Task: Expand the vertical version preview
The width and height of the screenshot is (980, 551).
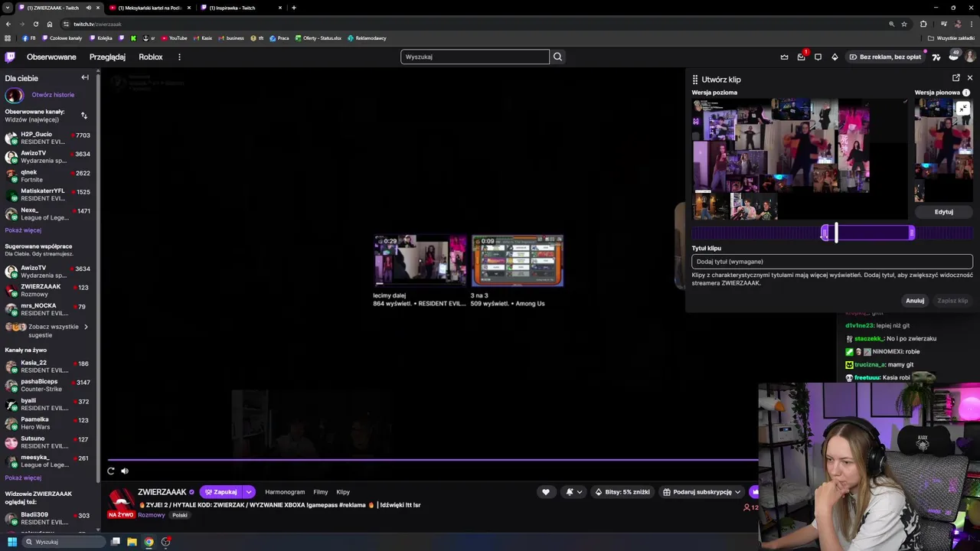Action: coord(963,109)
